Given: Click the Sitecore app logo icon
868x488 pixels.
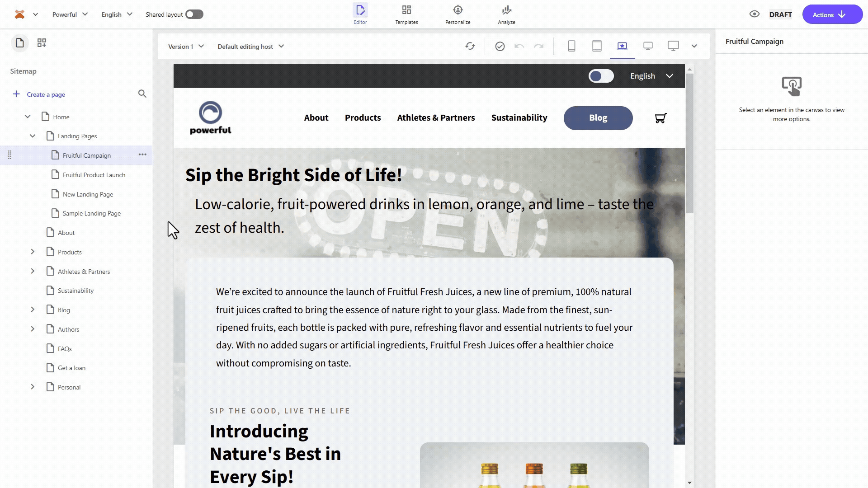Looking at the screenshot, I should (x=19, y=14).
